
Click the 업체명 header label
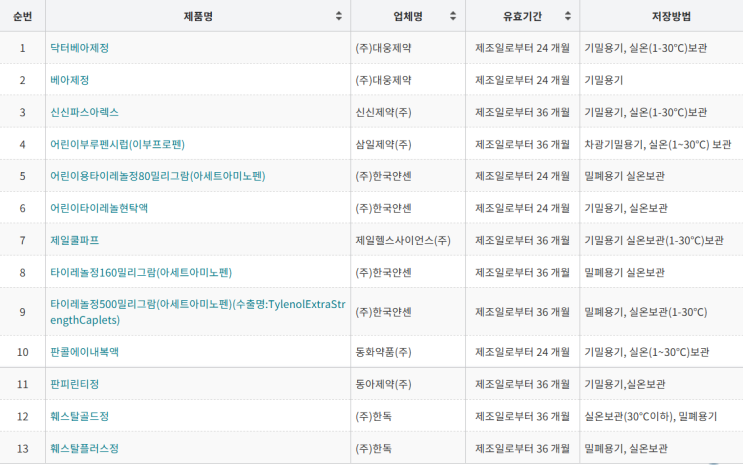(408, 16)
